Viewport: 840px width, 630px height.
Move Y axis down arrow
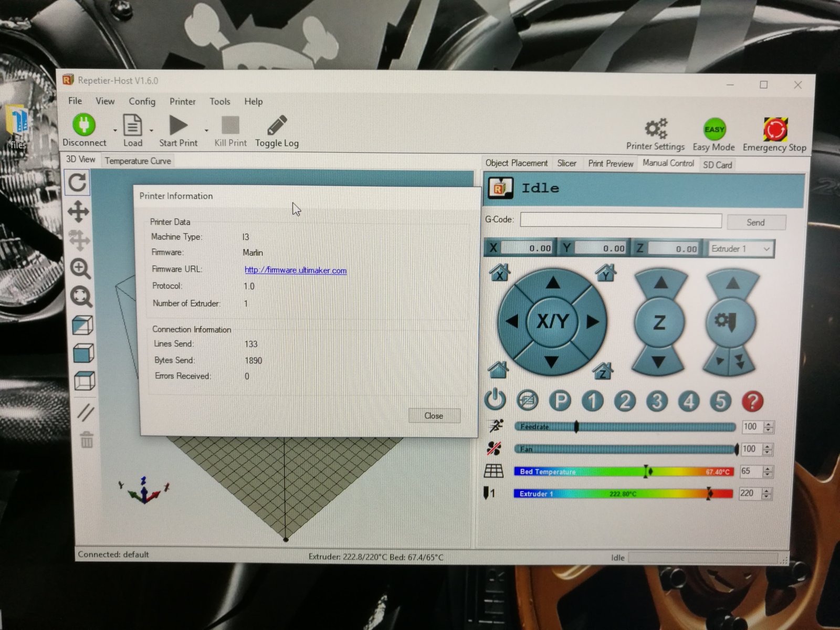[x=551, y=361]
